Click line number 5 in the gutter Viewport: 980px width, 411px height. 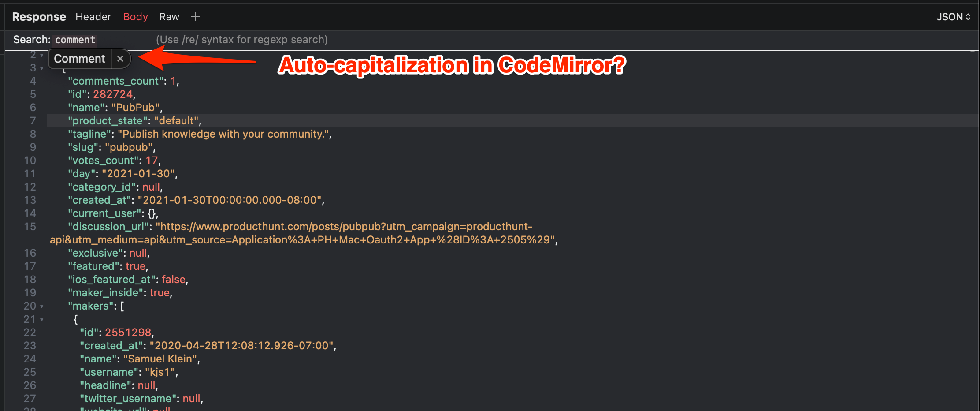click(x=33, y=94)
